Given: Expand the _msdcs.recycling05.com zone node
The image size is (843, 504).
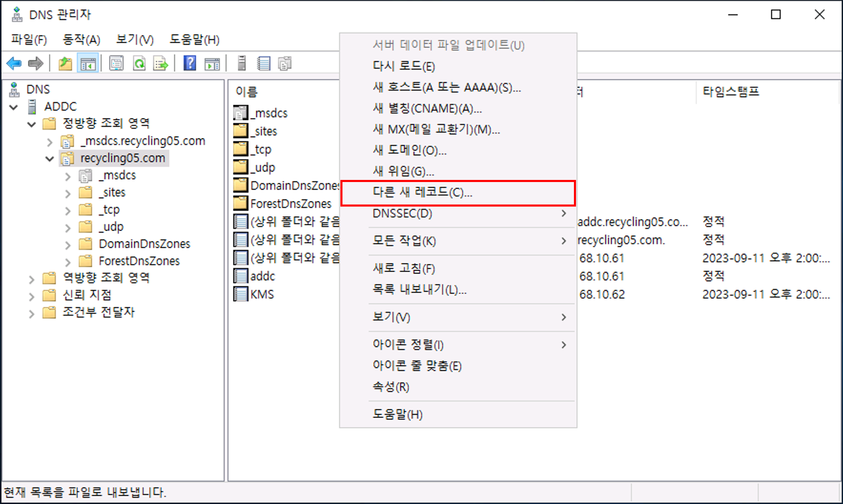Looking at the screenshot, I should 50,142.
